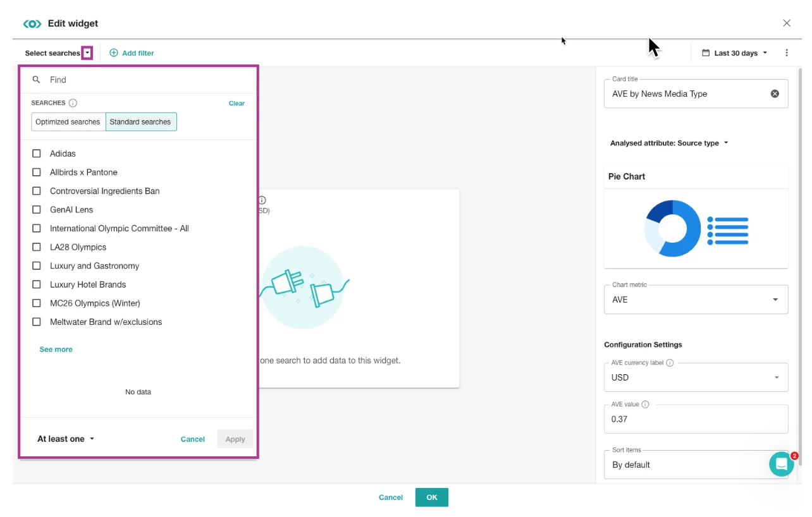The width and height of the screenshot is (812, 517).
Task: Check the GenAI Lens search
Action: tap(37, 209)
